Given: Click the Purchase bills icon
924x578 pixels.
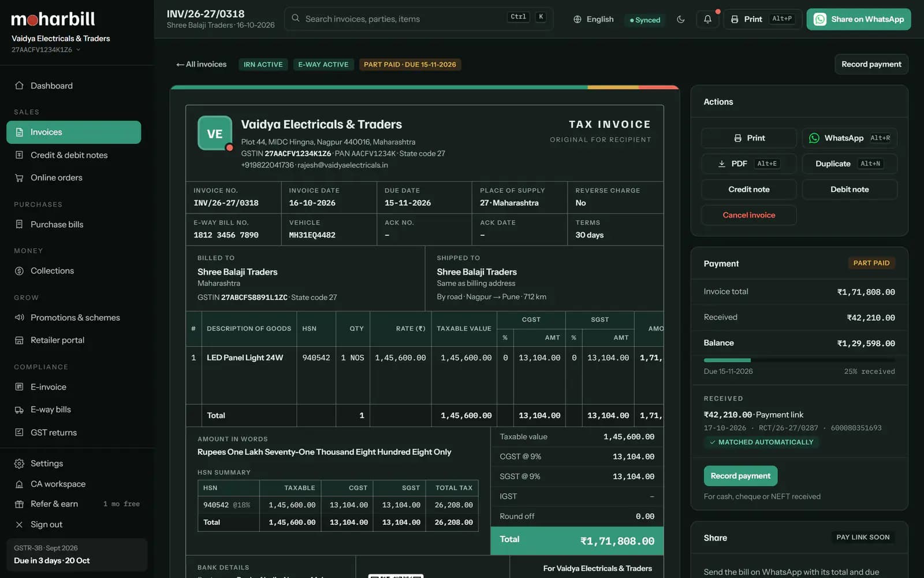Looking at the screenshot, I should pos(19,224).
